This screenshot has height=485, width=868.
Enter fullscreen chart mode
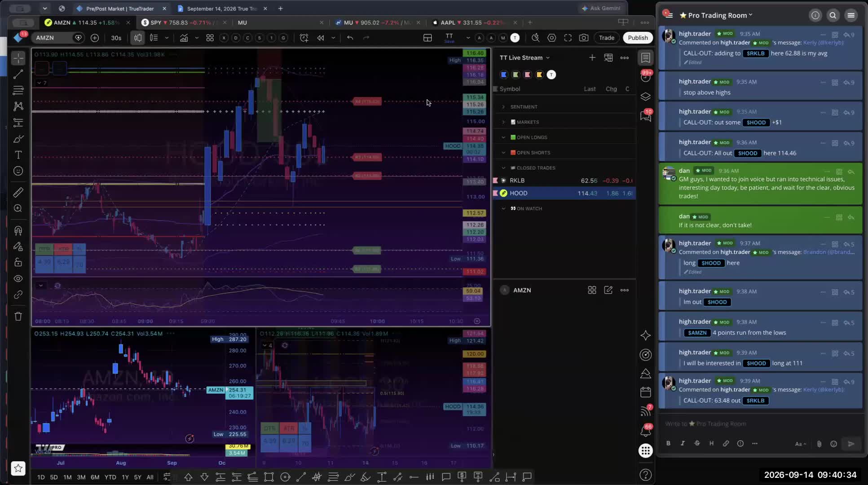tap(568, 38)
